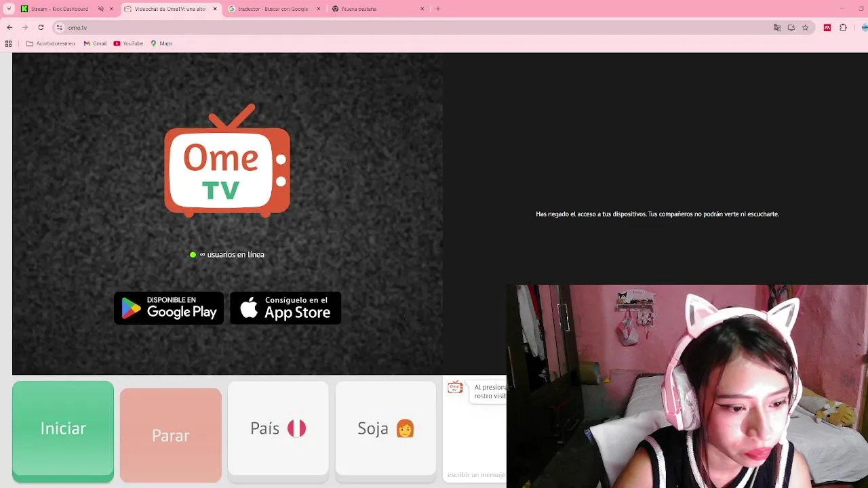This screenshot has height=488, width=868.
Task: Close the Nueva pestaña tab
Action: point(422,9)
